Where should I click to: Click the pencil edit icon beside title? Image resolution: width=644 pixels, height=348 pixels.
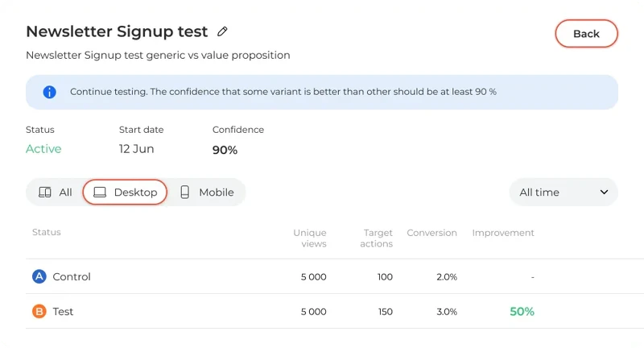[222, 32]
